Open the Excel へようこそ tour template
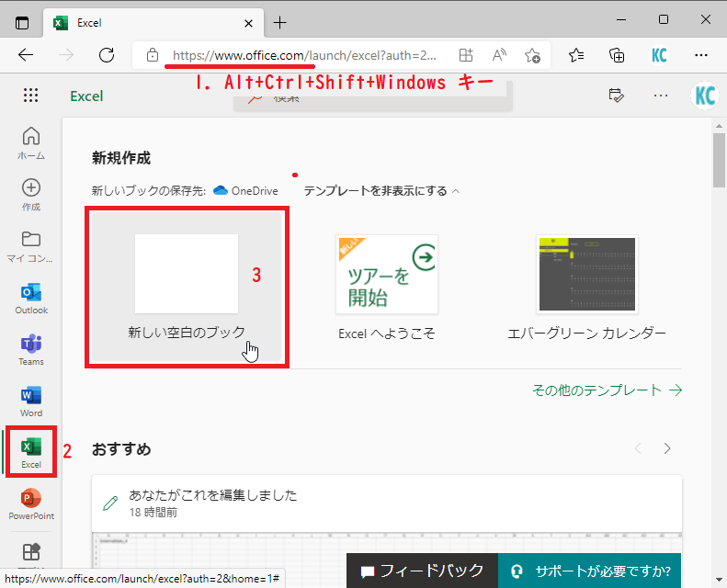 [387, 288]
